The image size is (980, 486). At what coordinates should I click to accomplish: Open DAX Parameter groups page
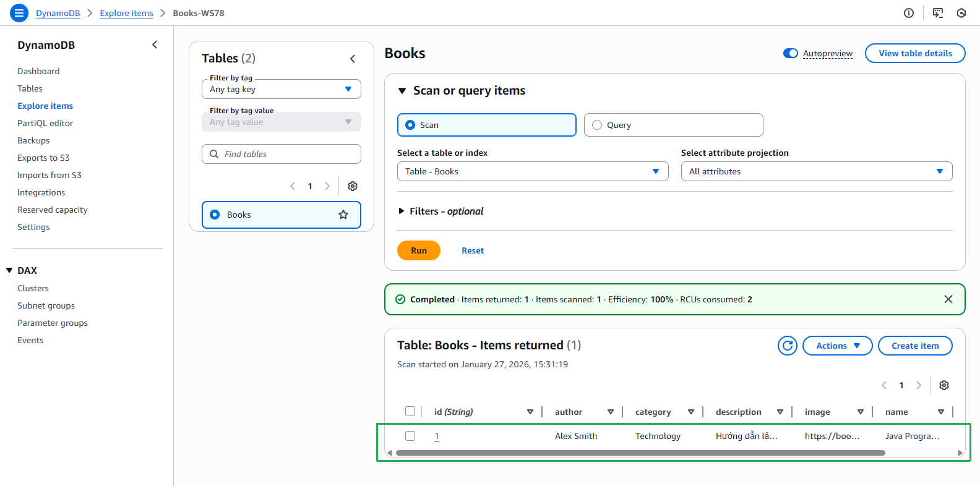[53, 323]
